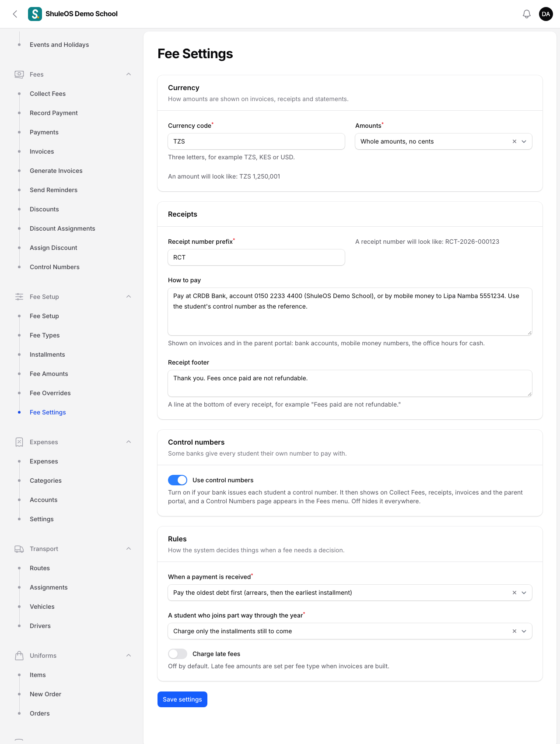
Task: Open Fee Overrides page
Action: pyautogui.click(x=50, y=393)
